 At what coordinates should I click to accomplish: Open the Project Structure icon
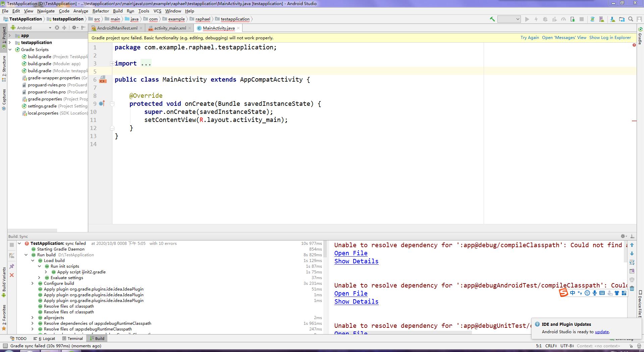pyautogui.click(x=622, y=19)
